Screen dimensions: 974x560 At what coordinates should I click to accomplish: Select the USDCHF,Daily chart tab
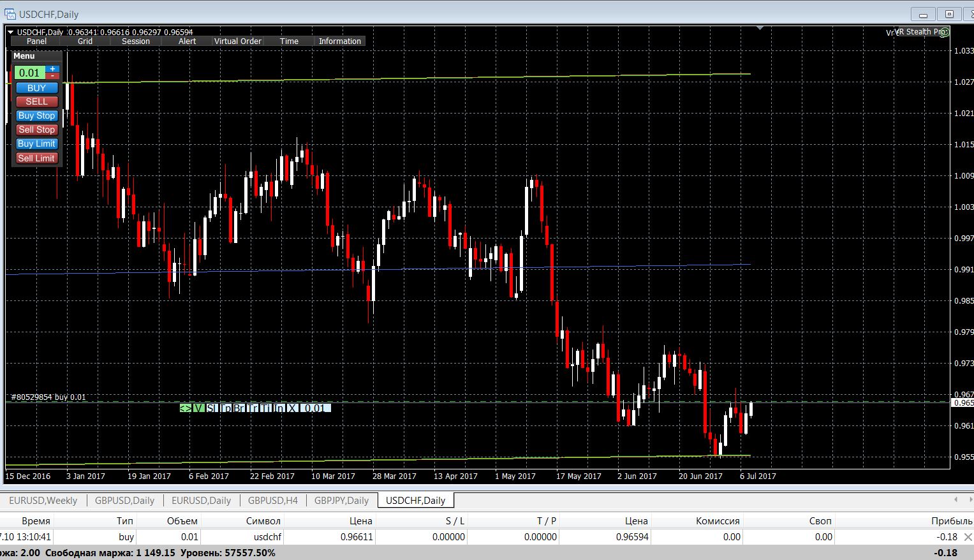click(416, 501)
